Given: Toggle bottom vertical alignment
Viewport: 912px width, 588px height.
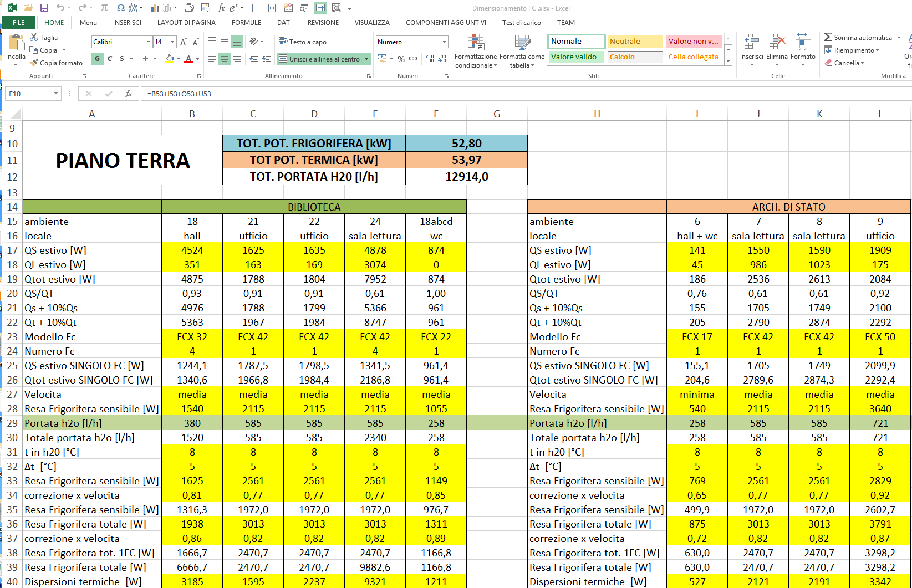Looking at the screenshot, I should click(237, 42).
